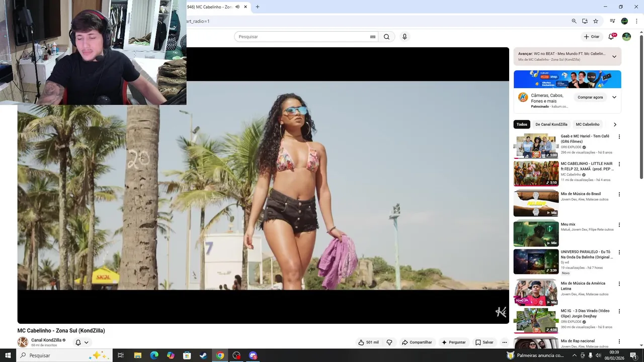Close the MC Cabelinho browser tab
This screenshot has width=644, height=362.
tap(246, 7)
